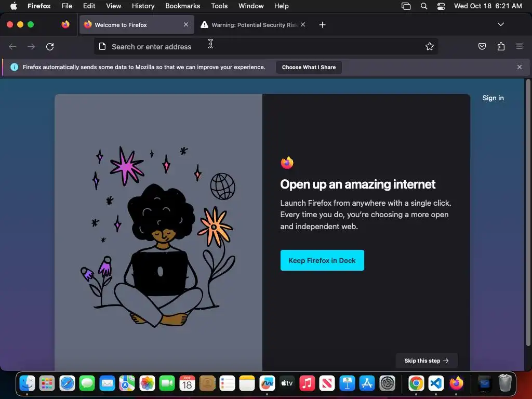This screenshot has width=532, height=399.
Task: Open System Settings from the Dock
Action: pos(387,383)
